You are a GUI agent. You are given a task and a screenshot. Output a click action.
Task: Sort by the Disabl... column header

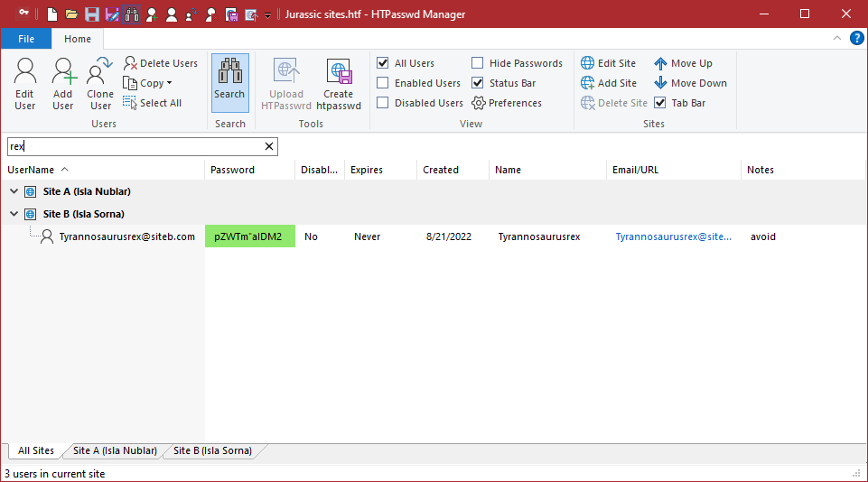320,170
